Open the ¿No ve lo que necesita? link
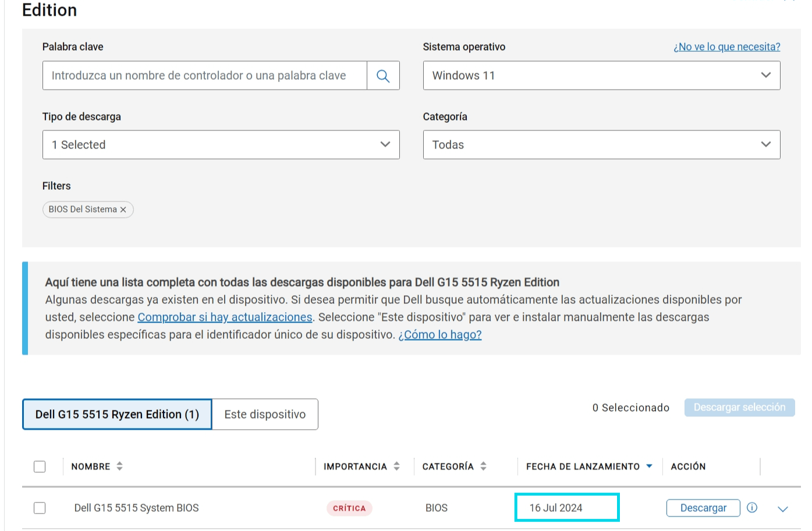The image size is (812, 531). coord(727,47)
